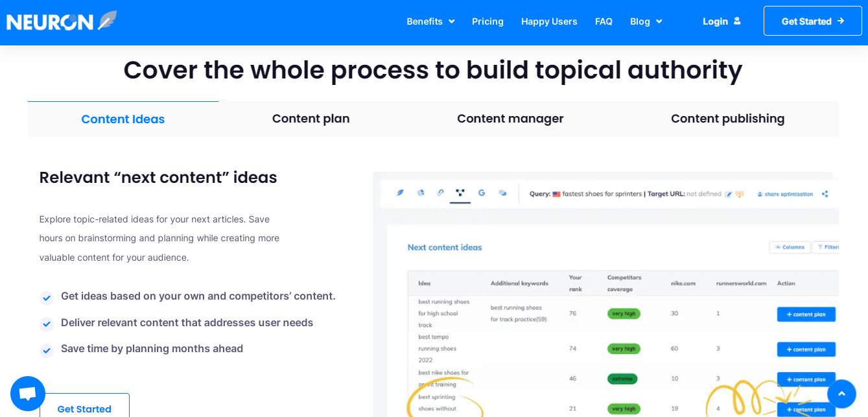Click the Google 'G' icon in screenshot toolbar
This screenshot has width=868, height=417.
coord(482,193)
